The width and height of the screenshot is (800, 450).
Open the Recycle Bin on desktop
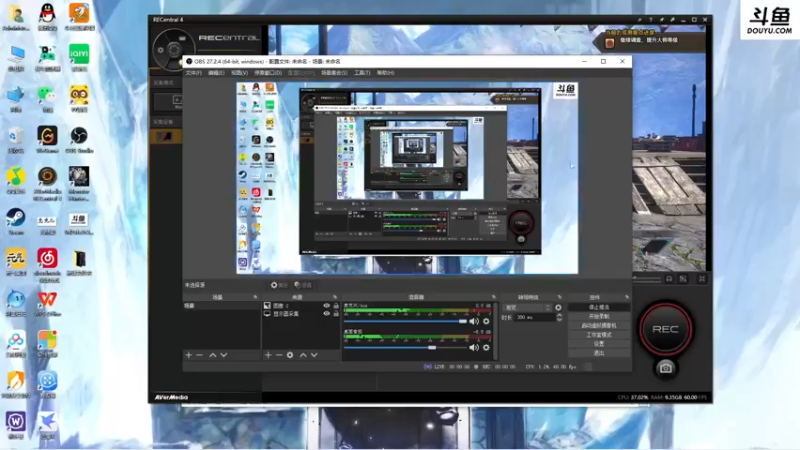click(x=16, y=140)
